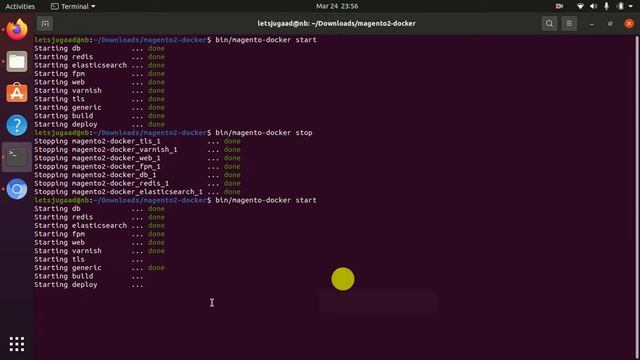Click 'Stopping magento2-docker_elasticsearch_1' line
The height and width of the screenshot is (360, 640).
(x=137, y=192)
